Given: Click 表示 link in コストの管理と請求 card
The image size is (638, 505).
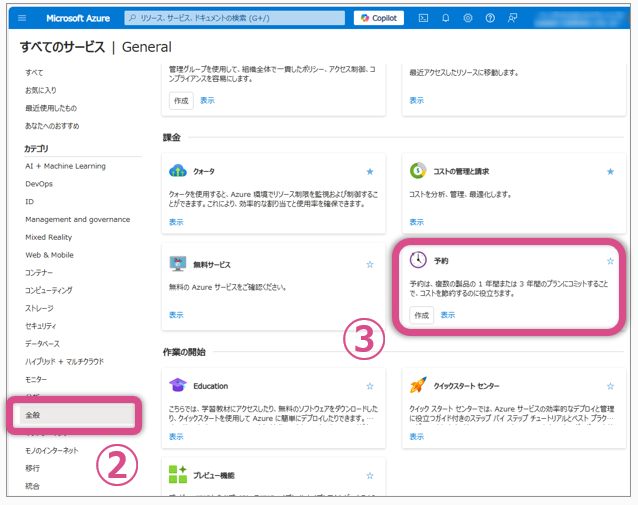Looking at the screenshot, I should tap(417, 222).
